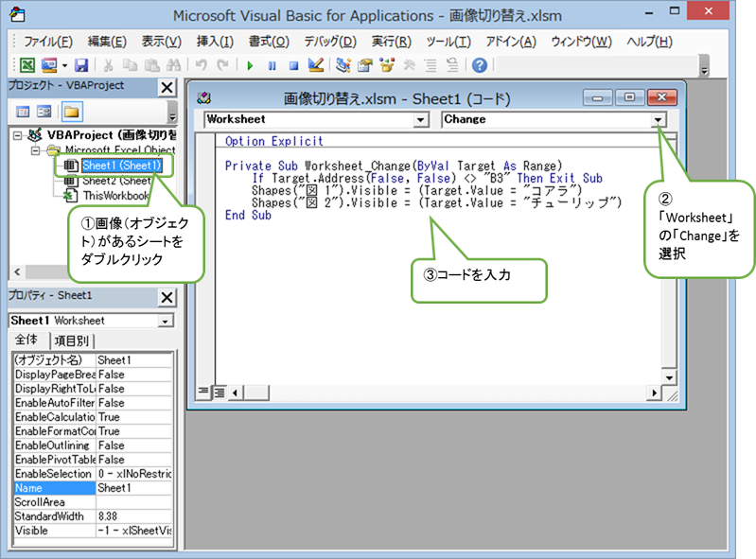Viewport: 756px width, 559px height.
Task: Select Sheet2 in the project tree
Action: coord(116,181)
